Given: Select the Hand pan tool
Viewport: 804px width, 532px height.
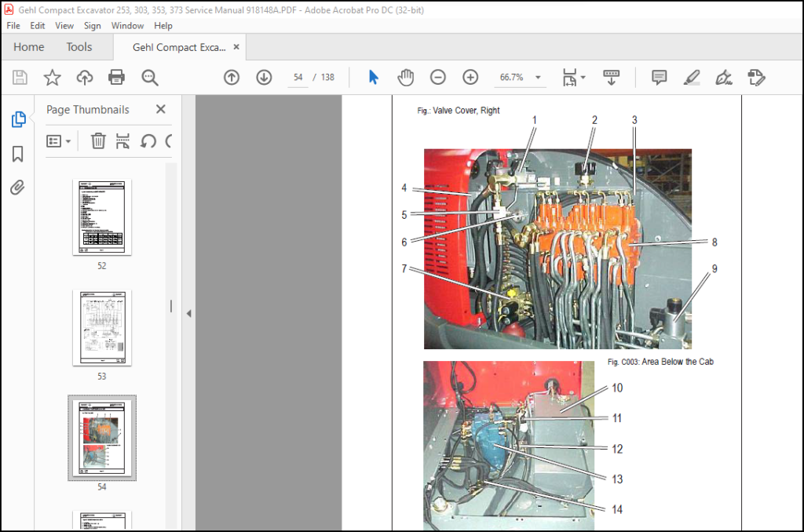Looking at the screenshot, I should coord(405,78).
